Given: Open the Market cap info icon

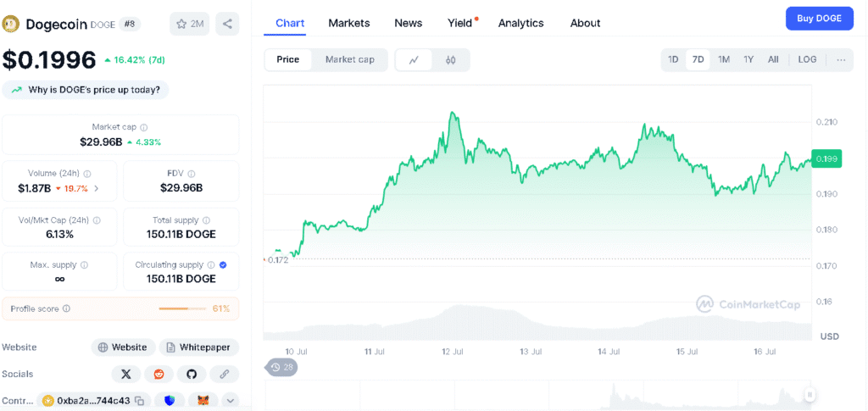Looking at the screenshot, I should (x=144, y=127).
